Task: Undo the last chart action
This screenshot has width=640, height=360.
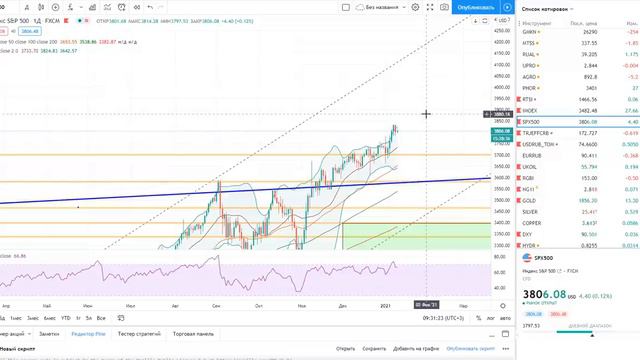Action: [x=150, y=7]
